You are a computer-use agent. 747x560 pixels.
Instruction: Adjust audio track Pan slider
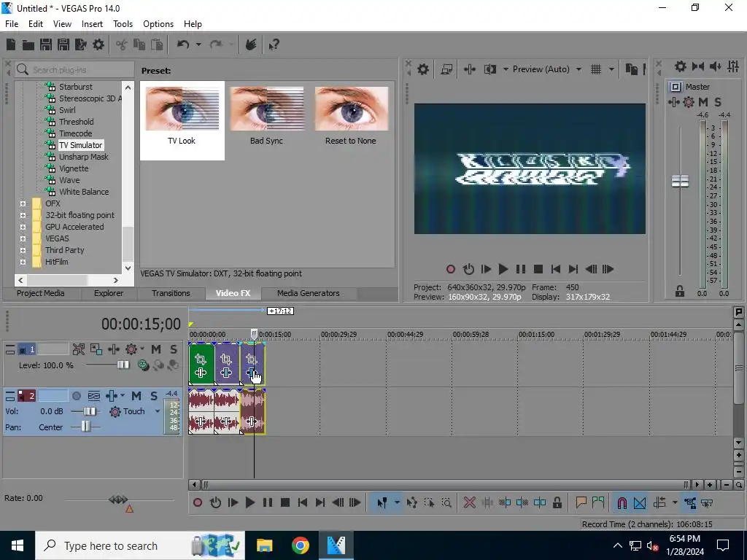point(85,427)
